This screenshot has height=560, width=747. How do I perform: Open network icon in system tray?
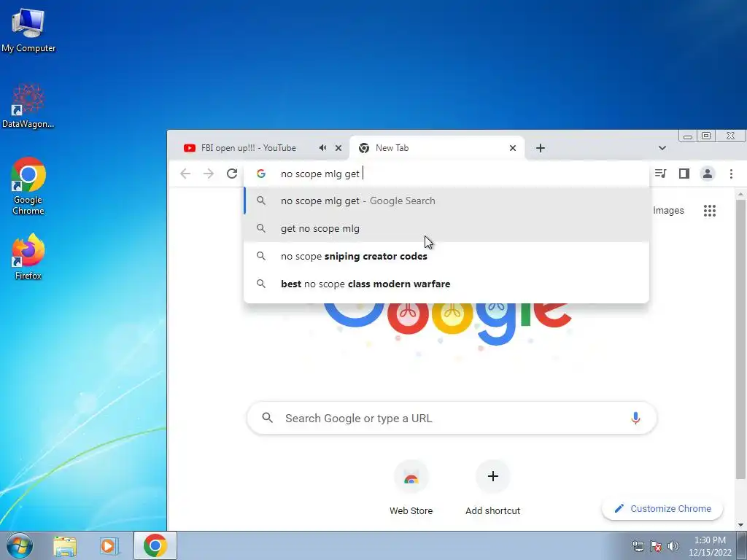click(638, 546)
